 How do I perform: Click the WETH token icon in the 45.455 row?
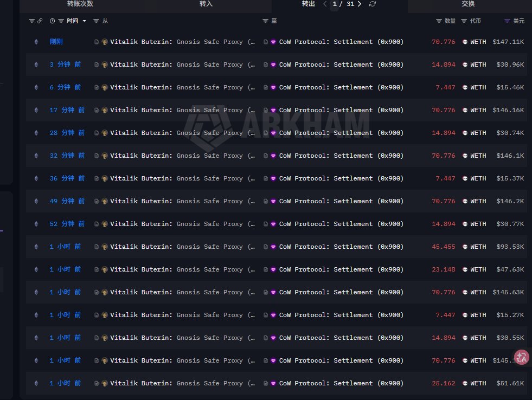click(465, 247)
